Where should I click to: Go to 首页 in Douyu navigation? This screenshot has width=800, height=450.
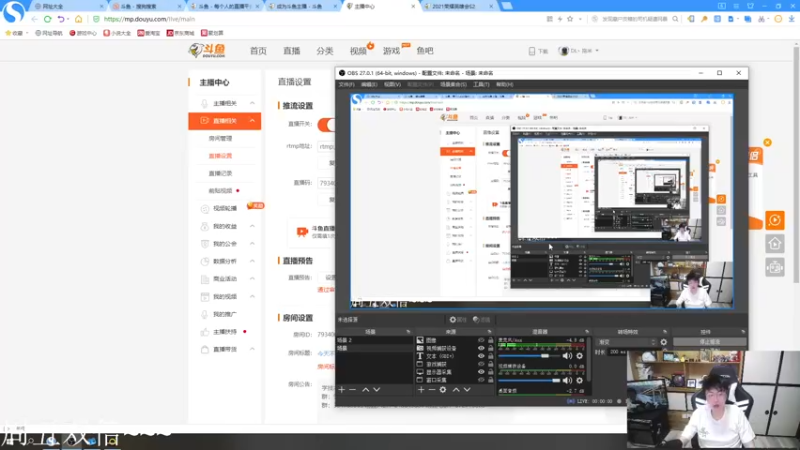pyautogui.click(x=258, y=51)
